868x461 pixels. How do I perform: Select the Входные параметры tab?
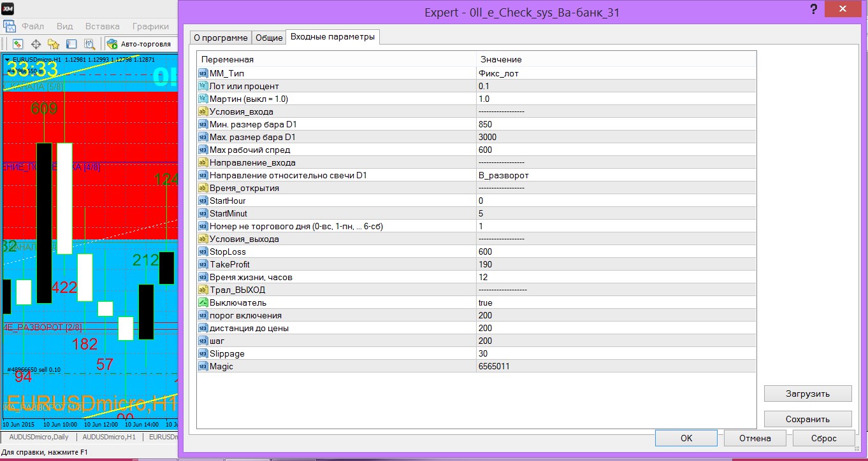pyautogui.click(x=333, y=36)
